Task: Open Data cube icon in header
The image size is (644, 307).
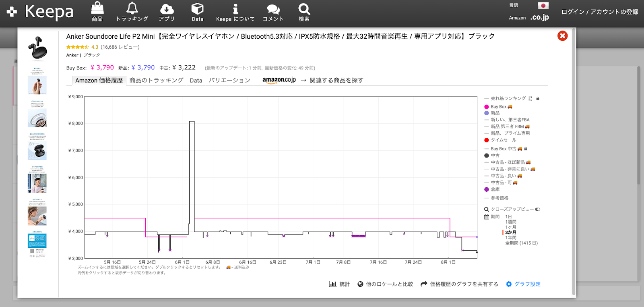Action: click(x=197, y=12)
